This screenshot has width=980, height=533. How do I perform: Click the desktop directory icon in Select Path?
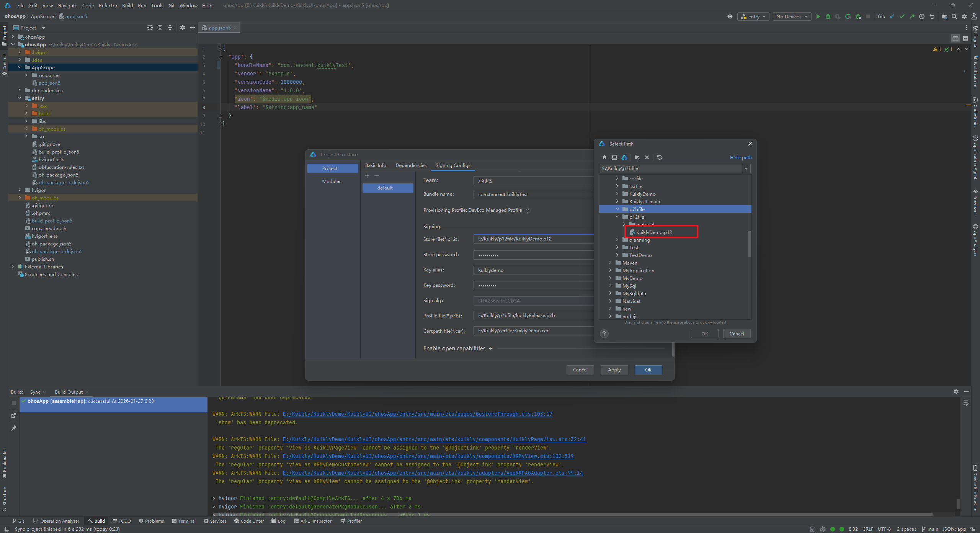(614, 157)
